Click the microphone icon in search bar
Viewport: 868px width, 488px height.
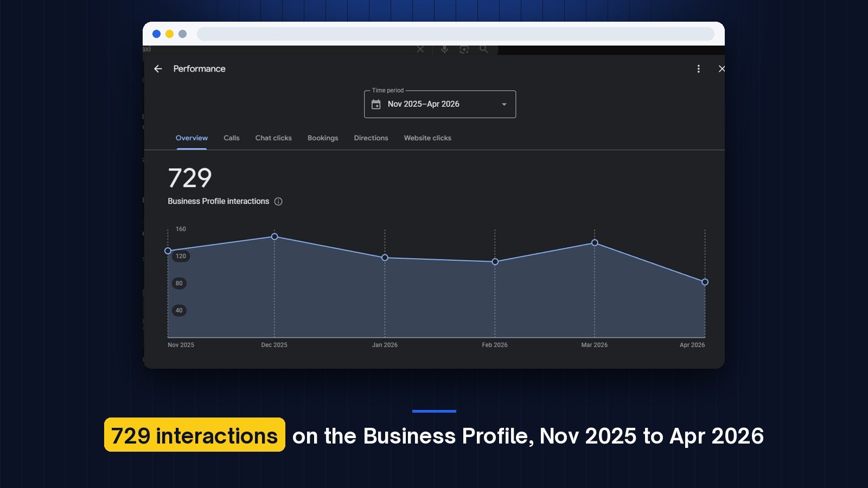point(444,49)
